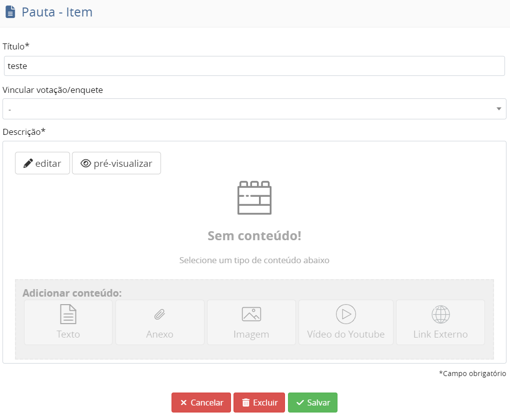
Task: Add Texto content block
Action: coord(68,322)
